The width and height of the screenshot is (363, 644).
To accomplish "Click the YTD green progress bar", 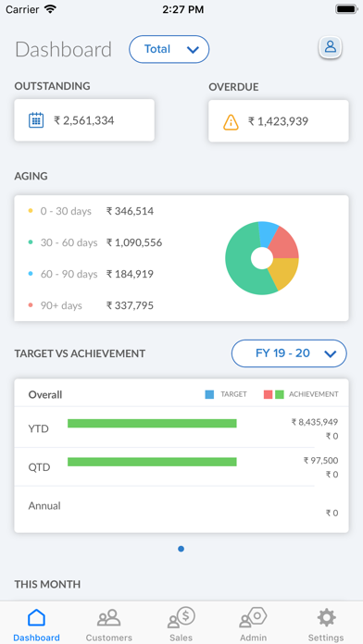I will pyautogui.click(x=152, y=424).
